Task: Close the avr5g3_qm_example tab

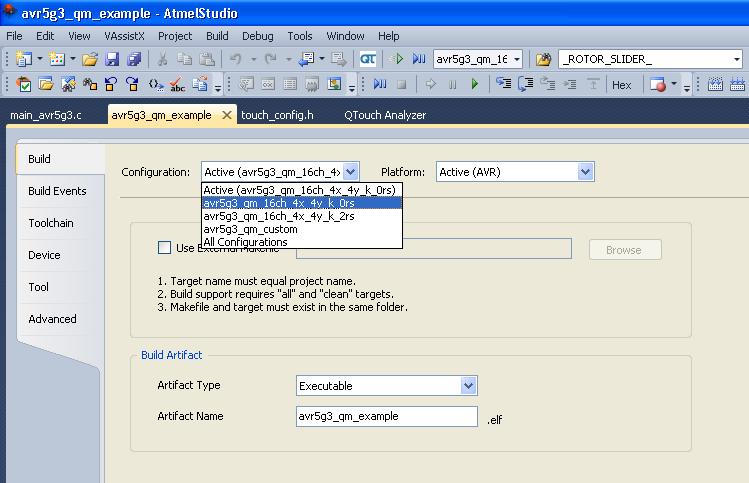Action: [227, 115]
